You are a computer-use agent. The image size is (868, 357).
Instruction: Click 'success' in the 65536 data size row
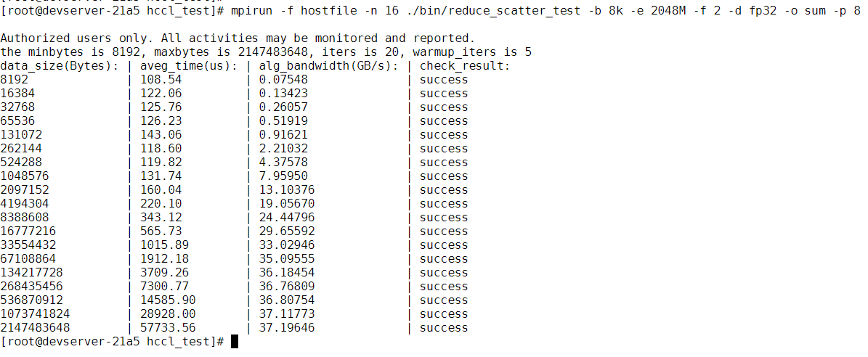click(x=444, y=121)
